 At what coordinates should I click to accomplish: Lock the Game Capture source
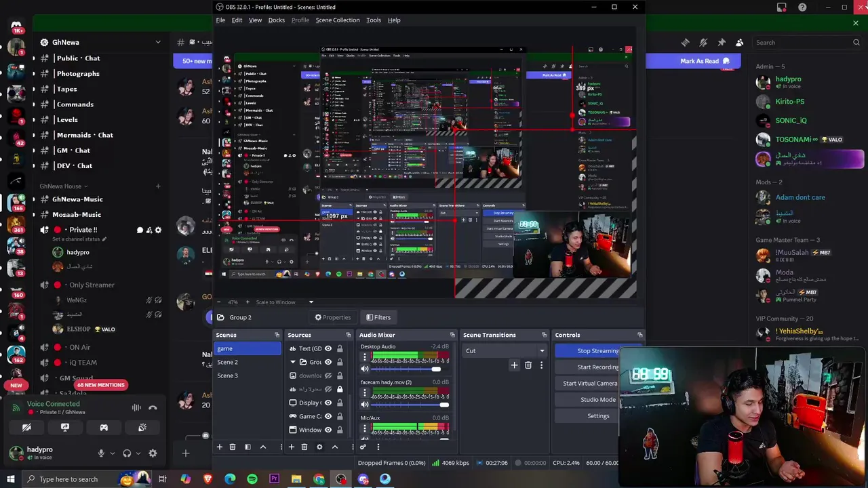[x=340, y=416]
